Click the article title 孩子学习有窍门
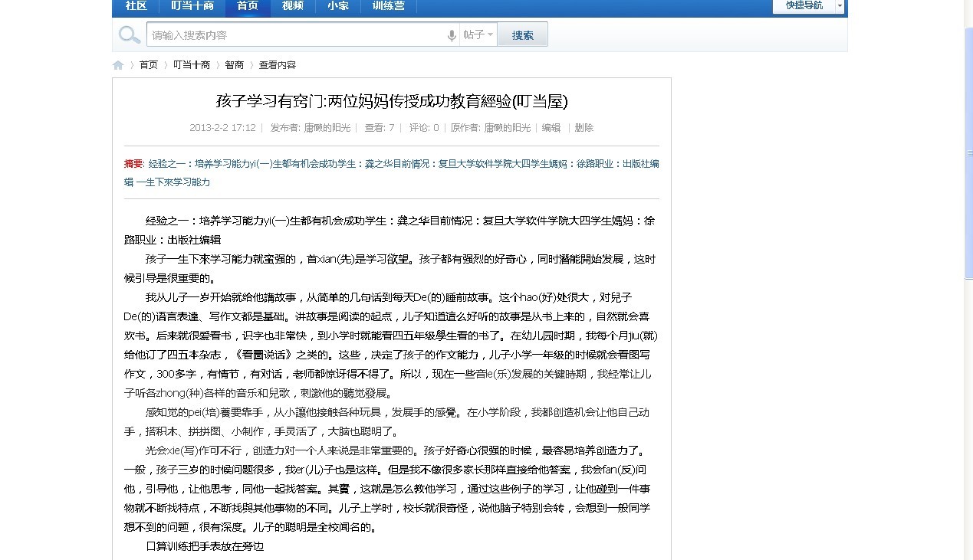 coord(392,101)
